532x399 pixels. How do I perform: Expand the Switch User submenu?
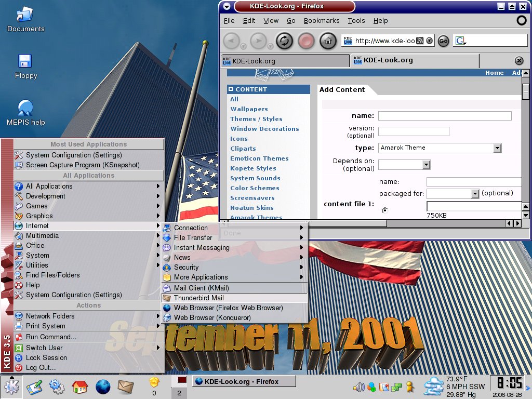[x=89, y=348]
